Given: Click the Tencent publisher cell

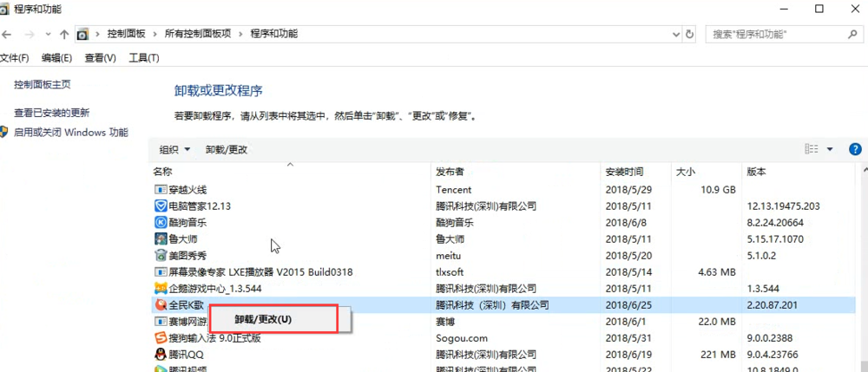Looking at the screenshot, I should (x=454, y=190).
